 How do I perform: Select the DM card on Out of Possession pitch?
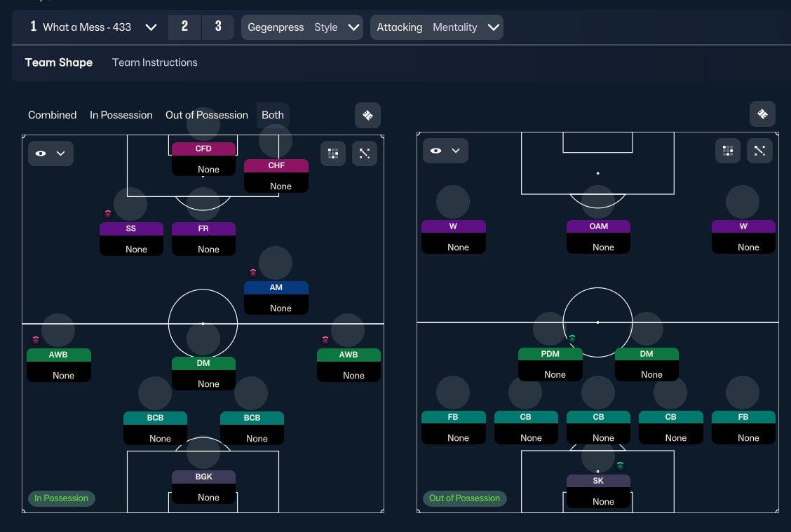[x=647, y=364]
